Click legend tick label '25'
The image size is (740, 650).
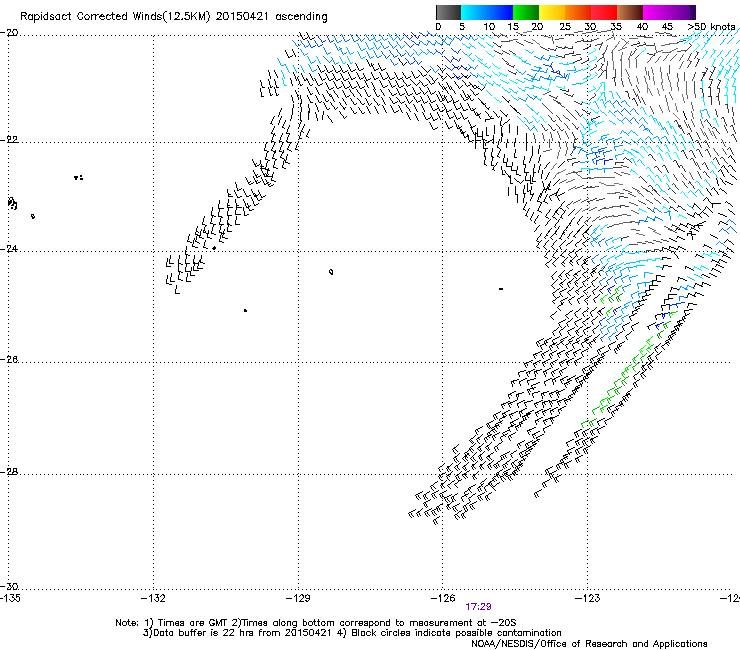[x=565, y=27]
